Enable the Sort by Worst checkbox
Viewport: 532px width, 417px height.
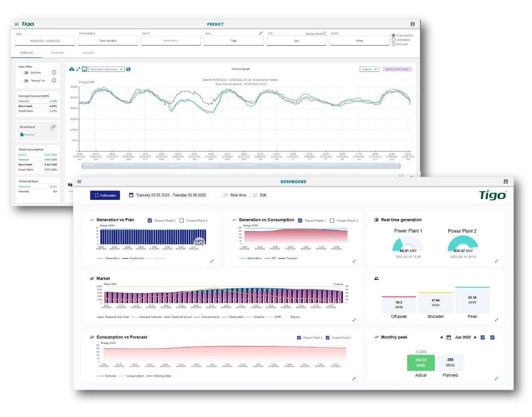click(325, 34)
